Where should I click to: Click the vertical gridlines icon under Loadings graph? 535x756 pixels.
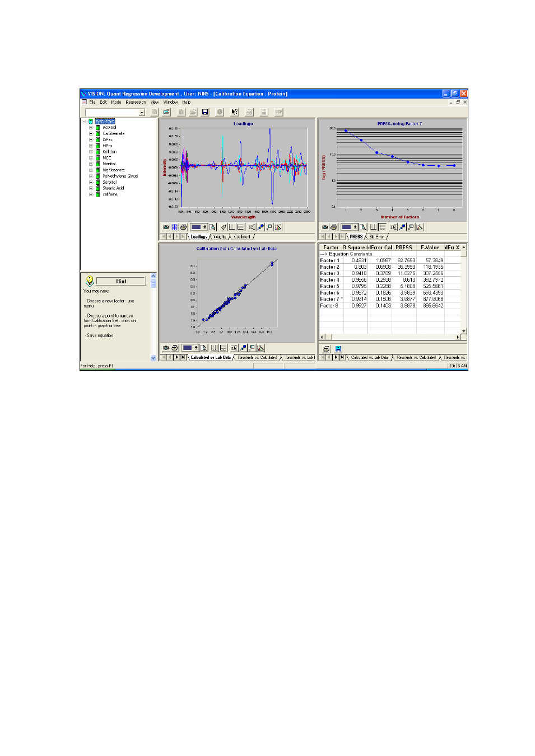[232, 227]
